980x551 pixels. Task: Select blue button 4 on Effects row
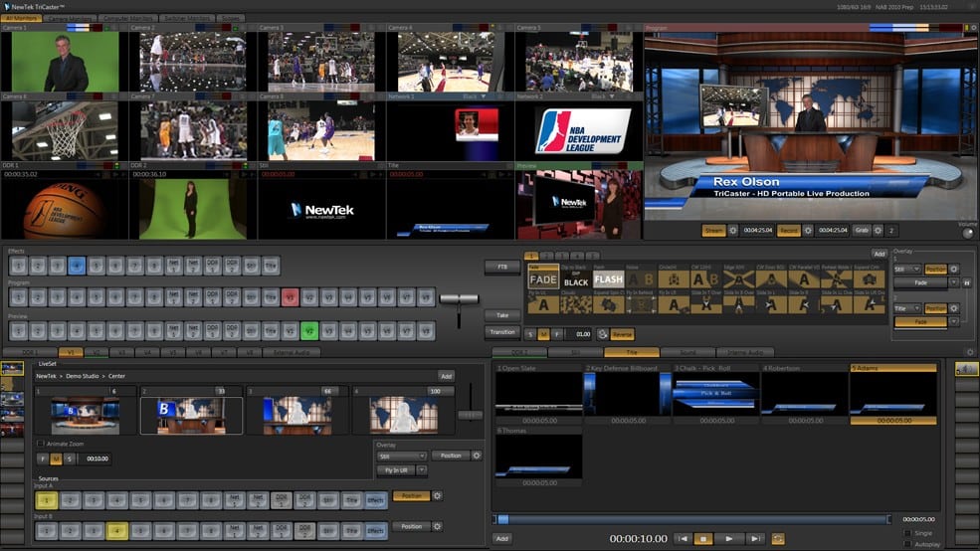tap(77, 266)
